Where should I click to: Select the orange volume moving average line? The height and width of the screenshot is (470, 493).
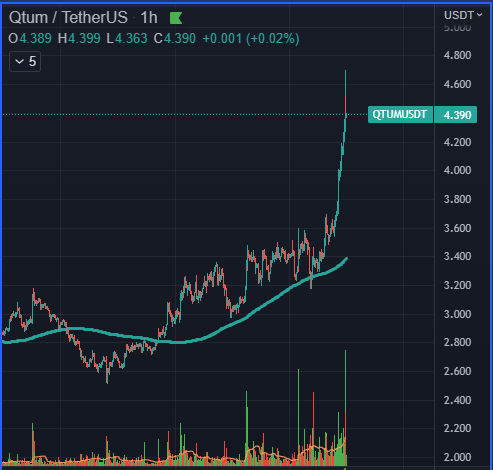click(190, 452)
